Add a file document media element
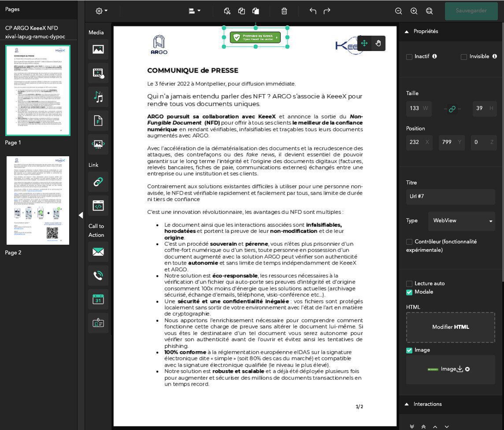Viewport: 504px width, 430px height. [98, 121]
